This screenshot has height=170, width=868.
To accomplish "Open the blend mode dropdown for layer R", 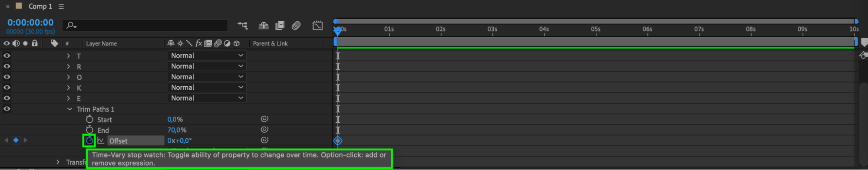I will [x=207, y=66].
